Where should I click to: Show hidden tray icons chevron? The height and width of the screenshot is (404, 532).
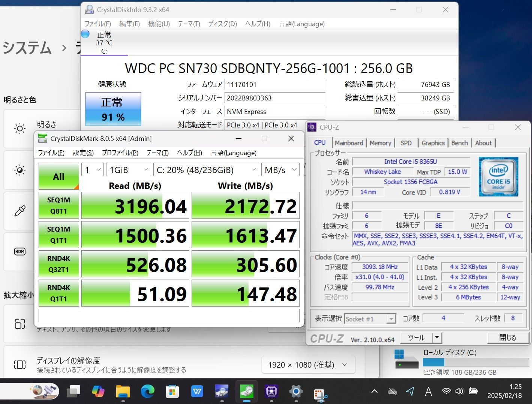[374, 392]
